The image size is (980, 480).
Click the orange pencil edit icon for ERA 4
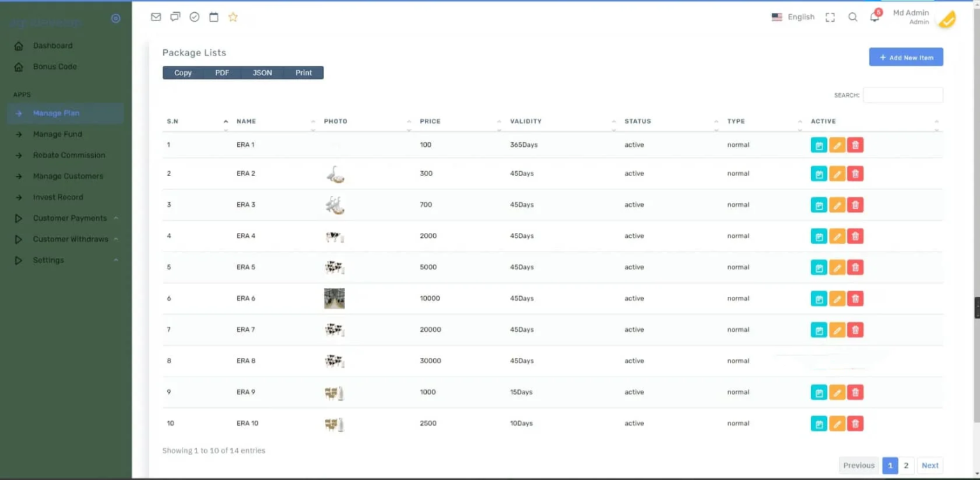point(837,236)
